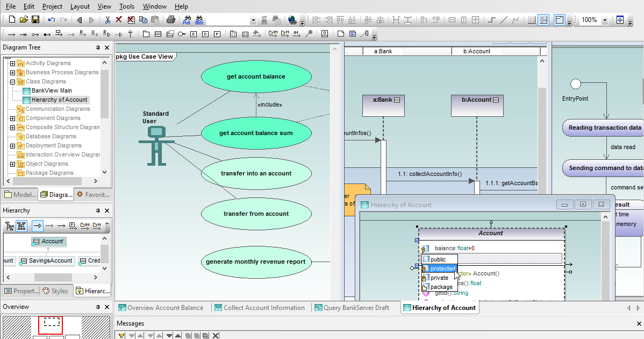The image size is (644, 339).
Task: Toggle the Diagram Tree pin
Action: pyautogui.click(x=98, y=48)
